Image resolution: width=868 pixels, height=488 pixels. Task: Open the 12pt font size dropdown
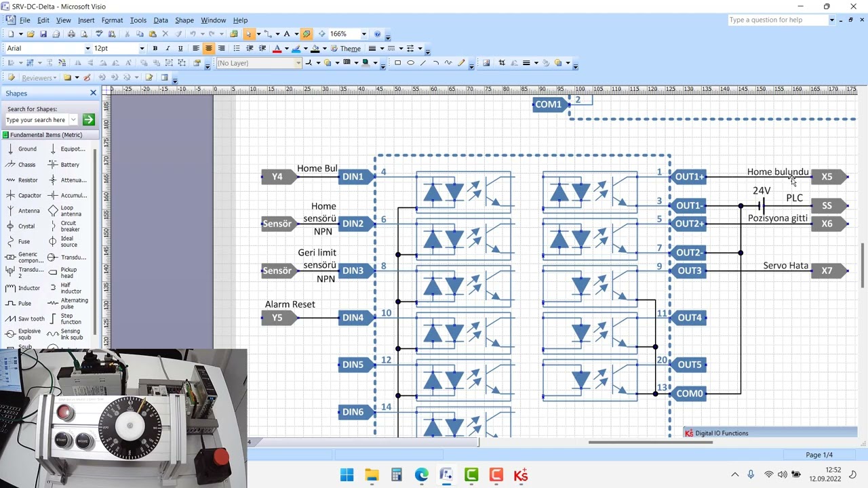(x=142, y=48)
